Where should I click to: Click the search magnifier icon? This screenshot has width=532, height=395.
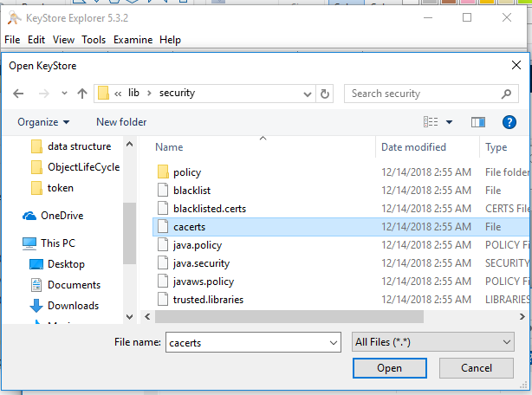[506, 94]
